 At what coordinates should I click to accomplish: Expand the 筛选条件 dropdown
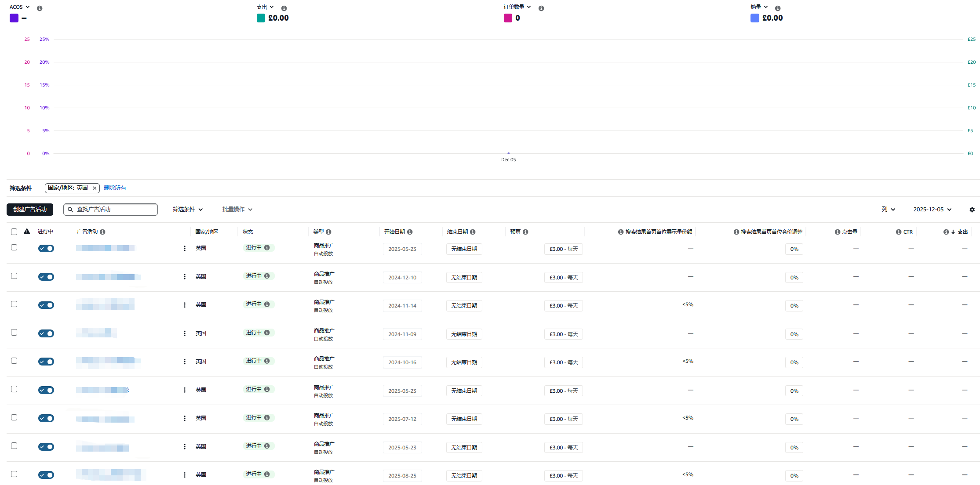point(188,210)
